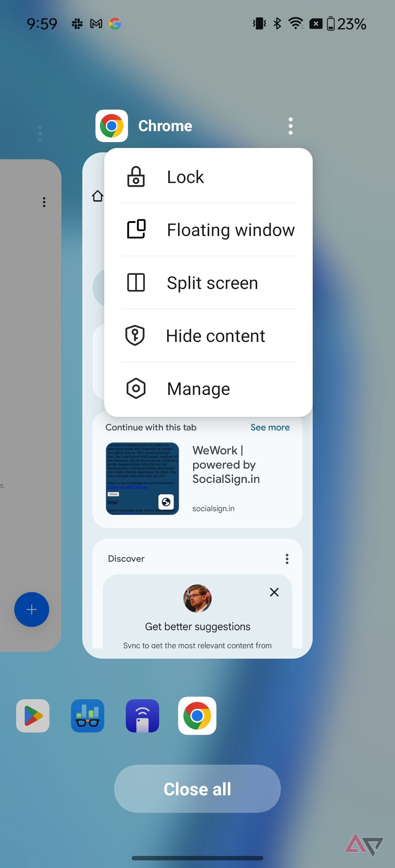Dismiss the Get better suggestions card
The image size is (395, 868).
[274, 592]
